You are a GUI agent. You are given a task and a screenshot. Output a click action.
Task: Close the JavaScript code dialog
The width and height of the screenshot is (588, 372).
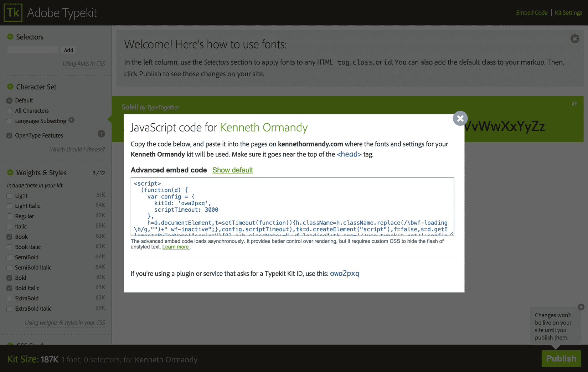[x=460, y=119]
